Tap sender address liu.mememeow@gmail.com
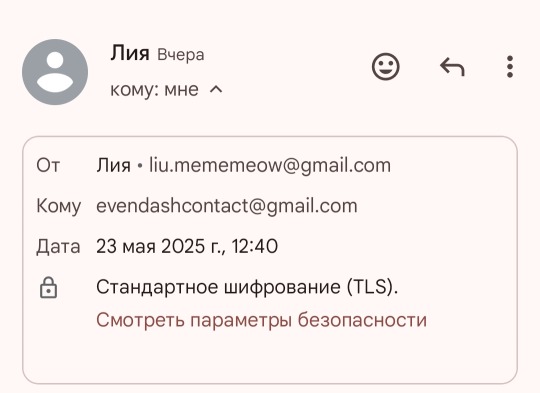Image resolution: width=540 pixels, height=393 pixels. [270, 165]
